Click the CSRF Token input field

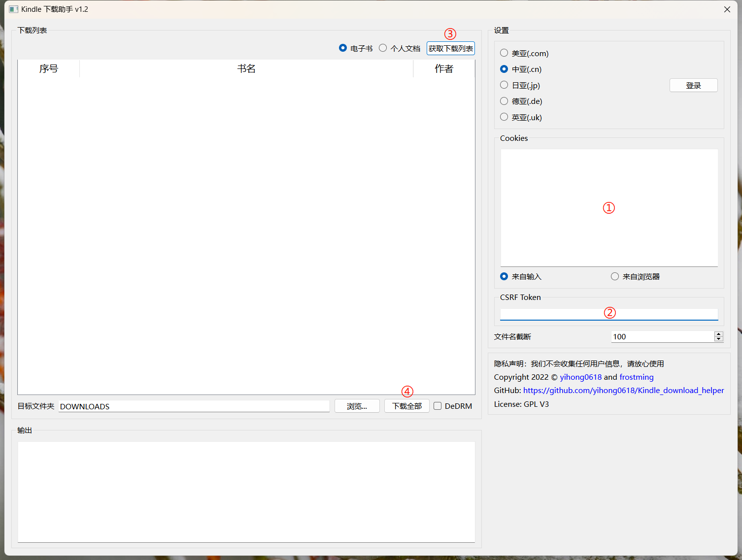pos(609,314)
